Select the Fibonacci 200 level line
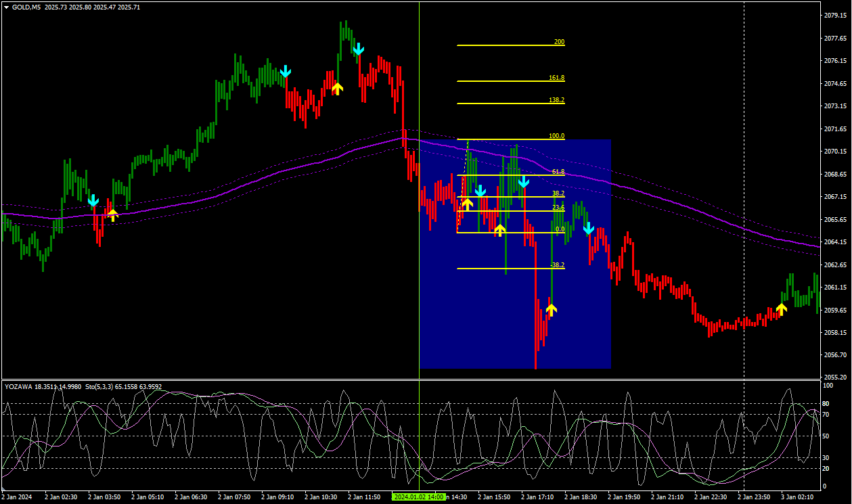Viewport: 852px width, 504px height. pos(508,45)
